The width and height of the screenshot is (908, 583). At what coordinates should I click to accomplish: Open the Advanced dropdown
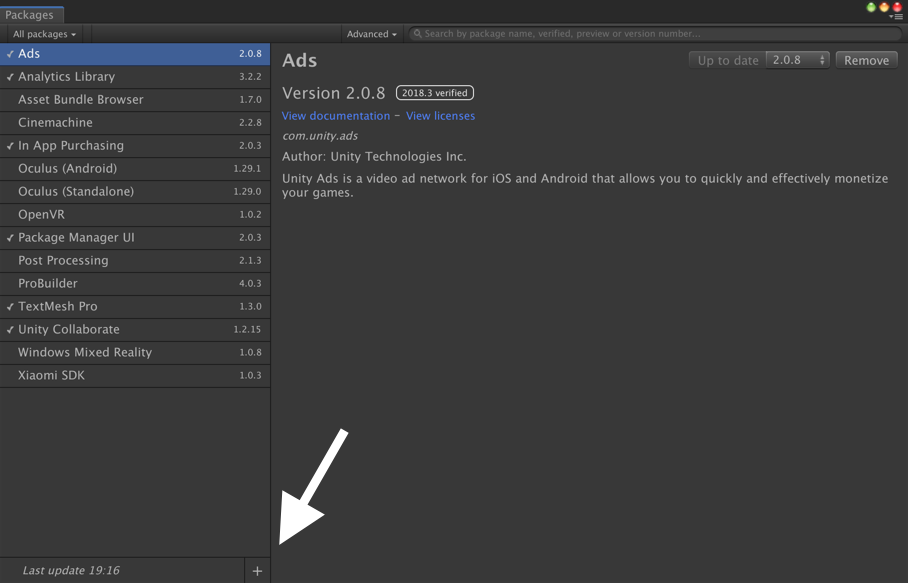[x=372, y=34]
